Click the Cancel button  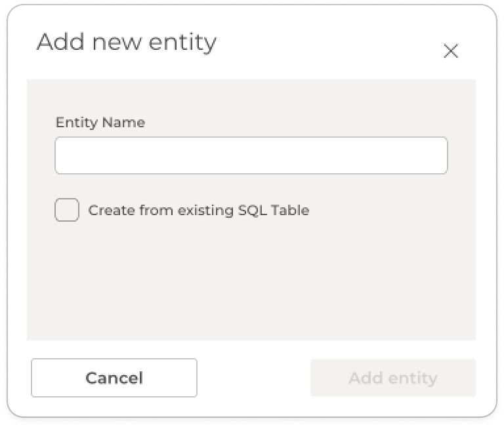114,378
